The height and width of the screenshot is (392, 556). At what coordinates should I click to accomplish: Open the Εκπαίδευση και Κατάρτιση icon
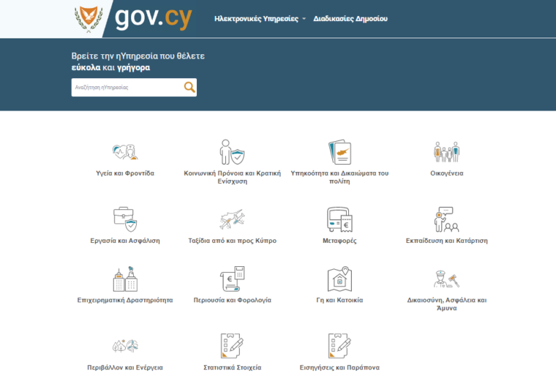coord(446,218)
